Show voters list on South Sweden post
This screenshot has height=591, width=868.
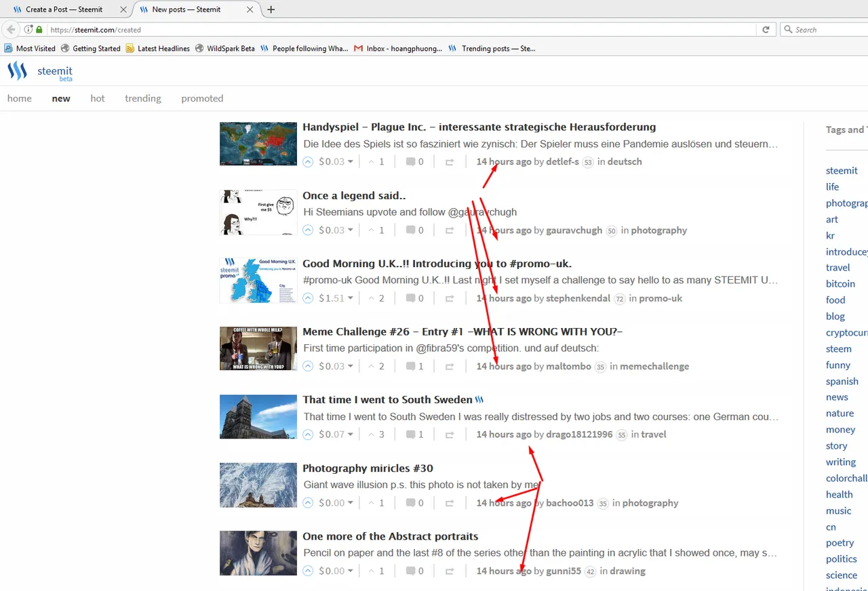tap(376, 434)
